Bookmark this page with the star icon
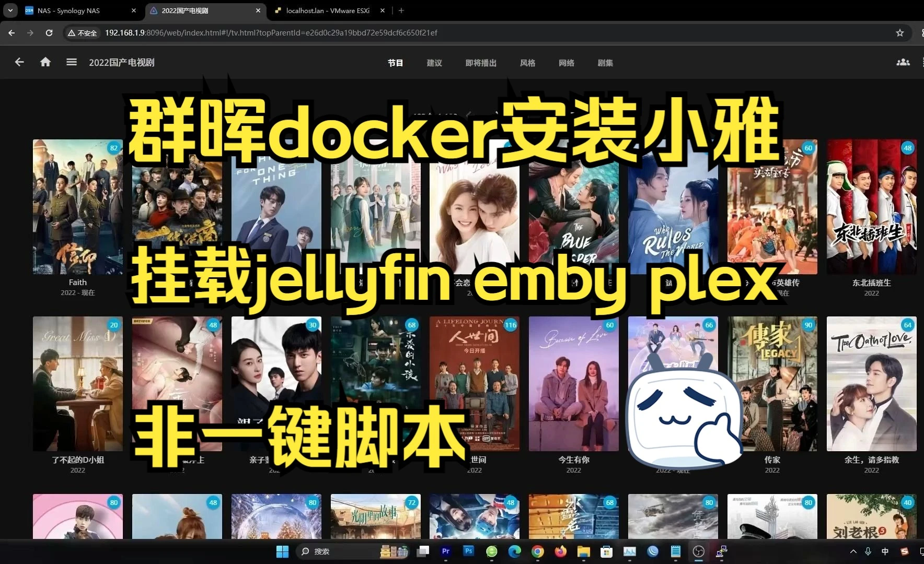This screenshot has width=924, height=564. click(x=900, y=32)
